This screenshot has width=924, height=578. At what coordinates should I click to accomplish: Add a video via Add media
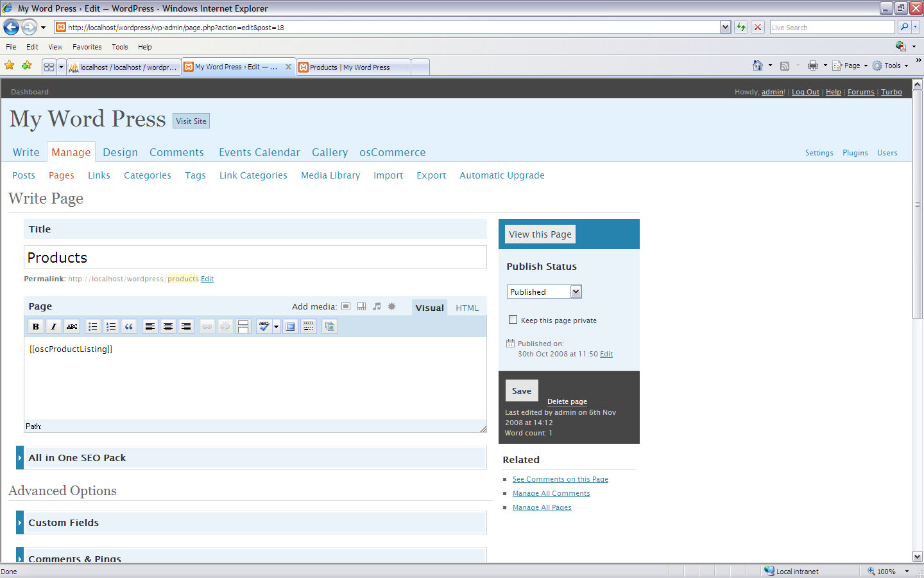coord(361,307)
